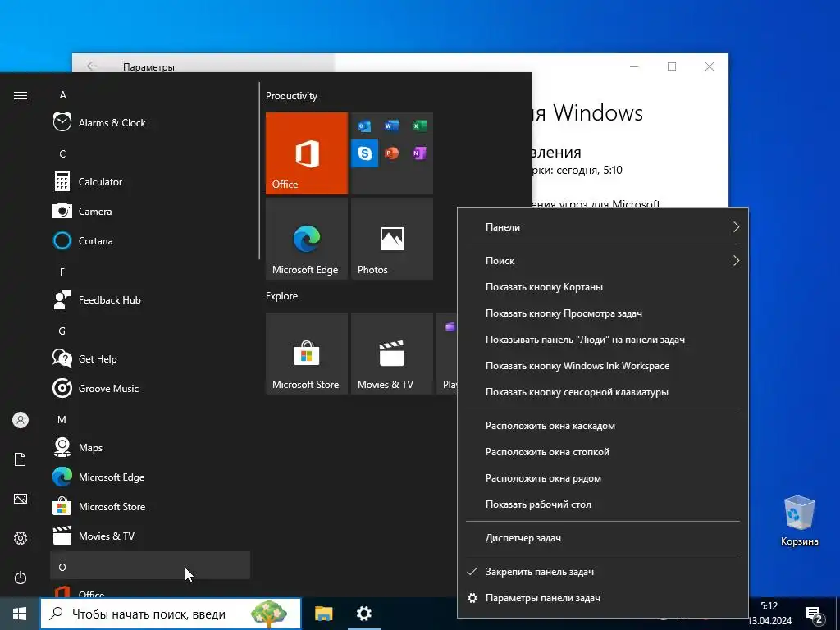The height and width of the screenshot is (630, 840).
Task: Open Maps from the app list
Action: 150,447
